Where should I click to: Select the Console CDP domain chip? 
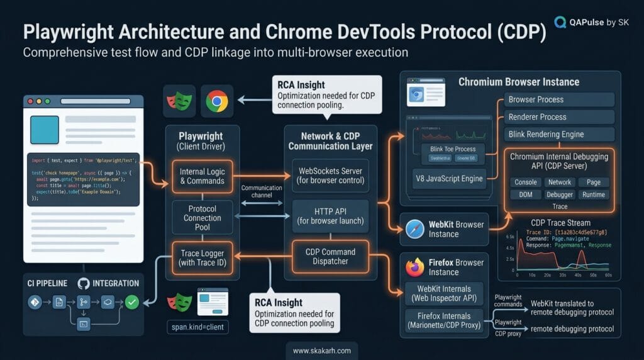coord(526,182)
